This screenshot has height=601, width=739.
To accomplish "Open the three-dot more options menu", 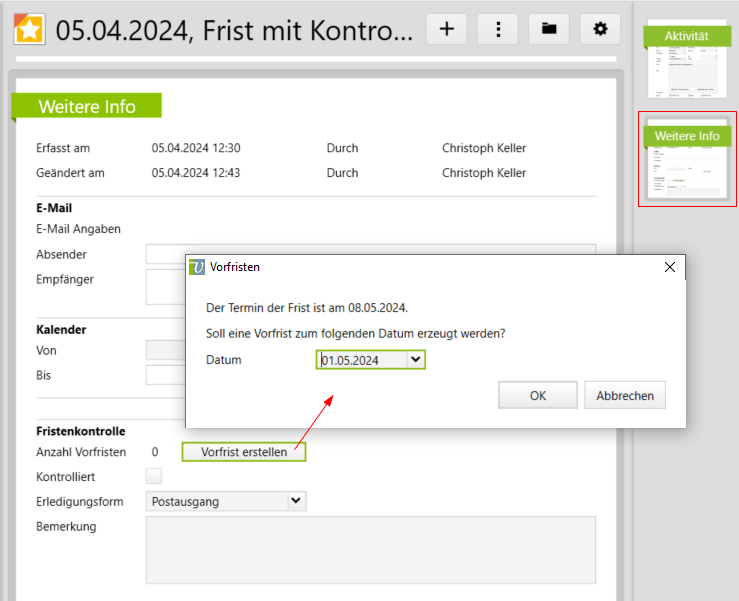I will pyautogui.click(x=497, y=29).
